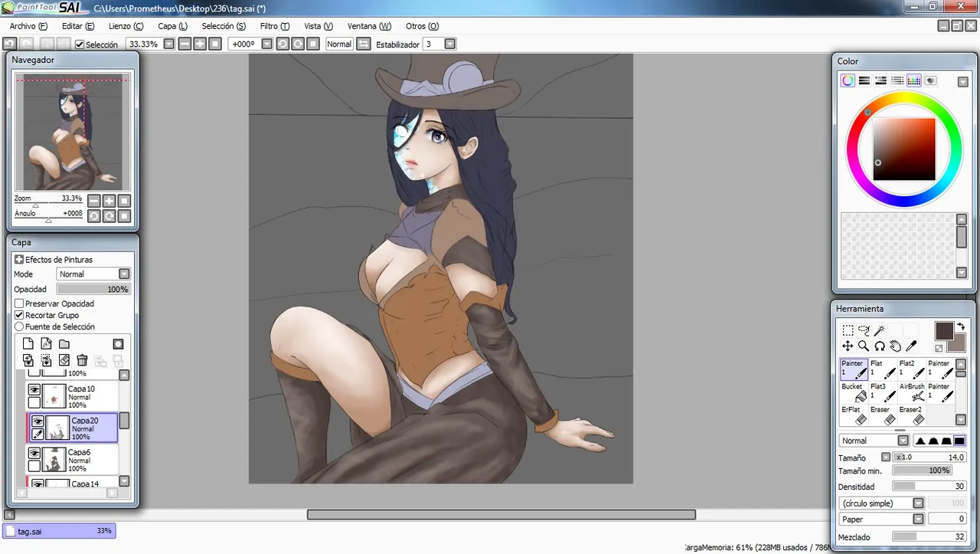980x554 pixels.
Task: Choose the Eraser2 tool
Action: point(911,415)
